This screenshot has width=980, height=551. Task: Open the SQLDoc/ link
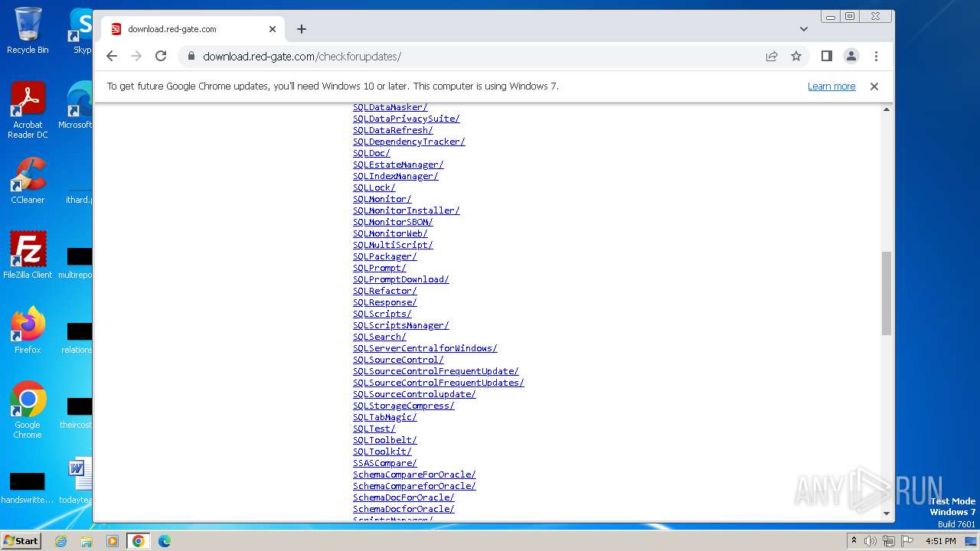point(371,153)
